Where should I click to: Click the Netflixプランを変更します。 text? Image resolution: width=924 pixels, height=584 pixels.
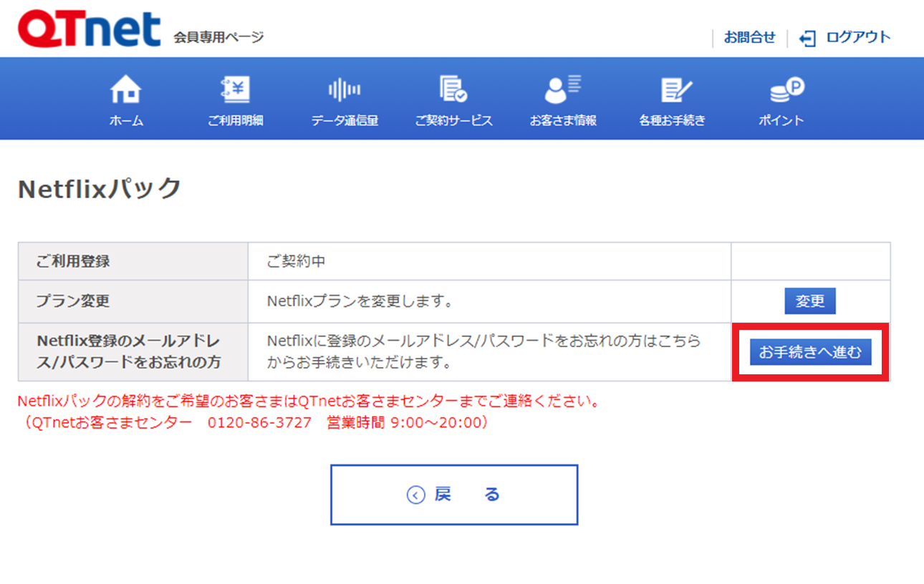click(360, 301)
